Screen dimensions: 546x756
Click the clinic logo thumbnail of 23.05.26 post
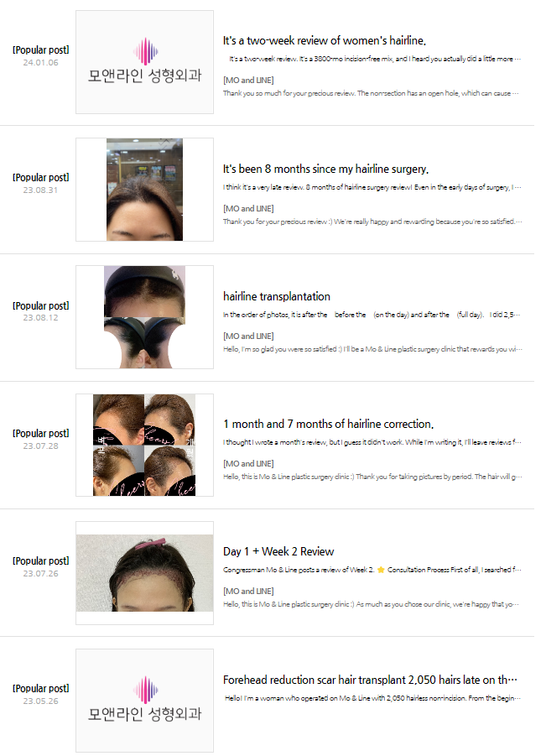[x=144, y=700]
